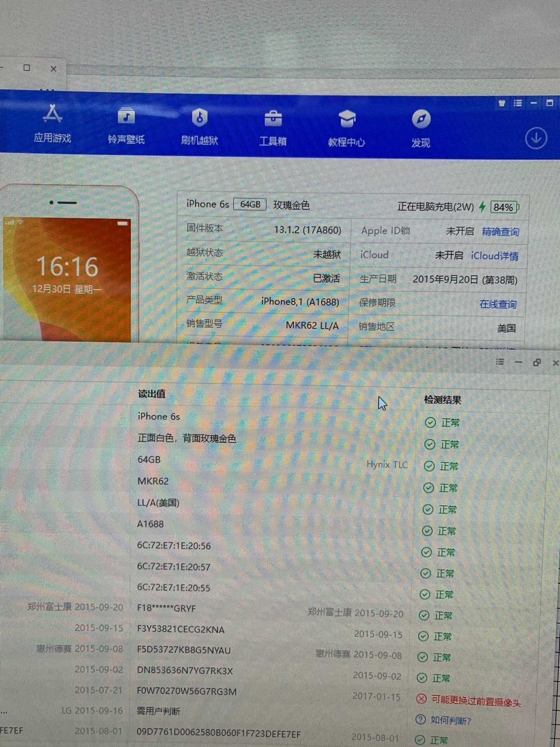Select the Hynix TLC storage note
The height and width of the screenshot is (747, 560).
(x=387, y=465)
